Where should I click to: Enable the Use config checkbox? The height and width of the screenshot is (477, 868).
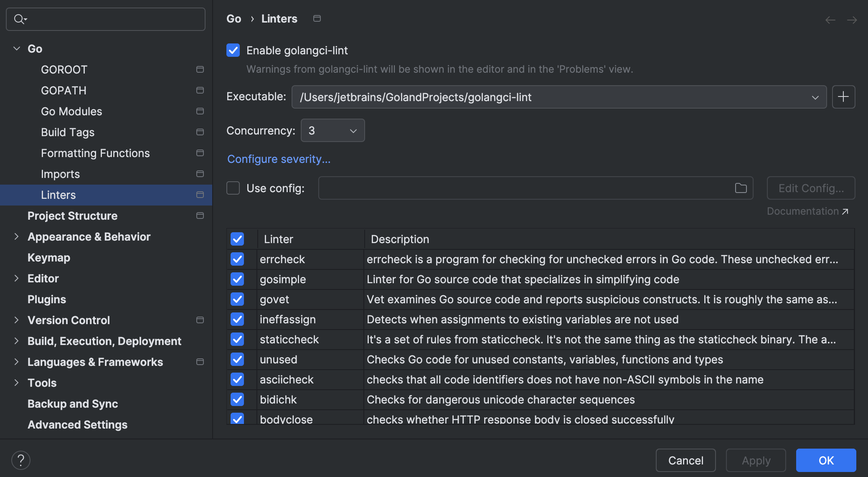[233, 188]
